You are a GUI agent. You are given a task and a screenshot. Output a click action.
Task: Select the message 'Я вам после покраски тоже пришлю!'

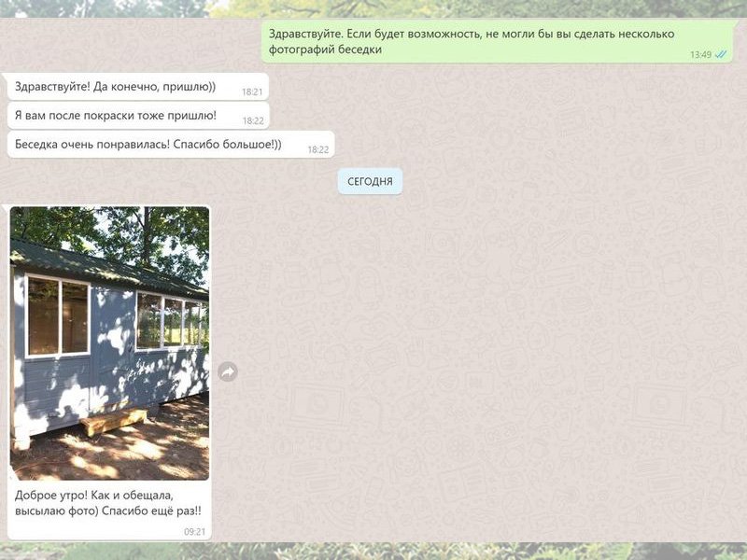(x=138, y=116)
